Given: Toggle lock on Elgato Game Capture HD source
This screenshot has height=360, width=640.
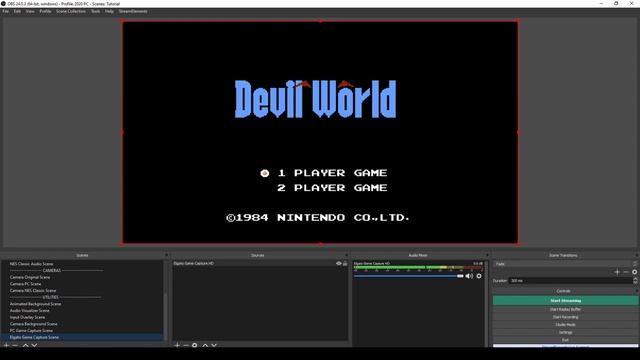Looking at the screenshot, I should (x=345, y=263).
